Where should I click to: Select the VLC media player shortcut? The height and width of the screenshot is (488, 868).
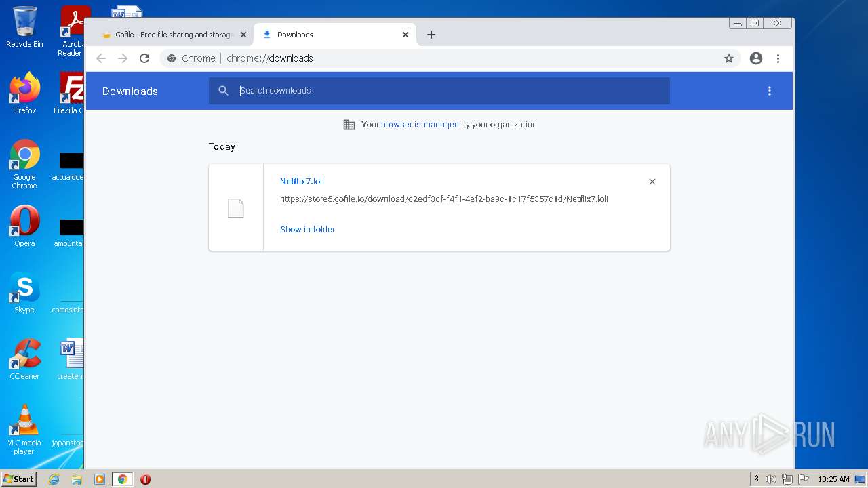pos(24,430)
